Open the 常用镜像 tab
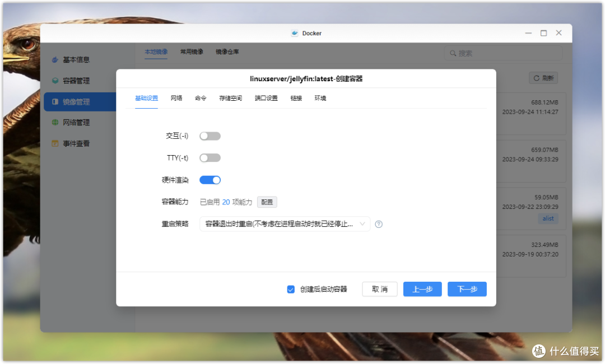Screen dimensions: 605x364 tap(192, 52)
